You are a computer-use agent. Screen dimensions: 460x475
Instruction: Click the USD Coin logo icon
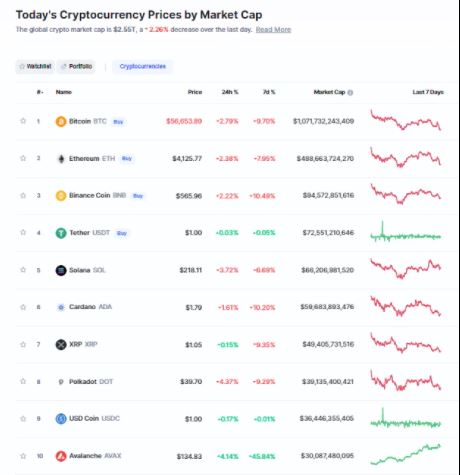(61, 419)
